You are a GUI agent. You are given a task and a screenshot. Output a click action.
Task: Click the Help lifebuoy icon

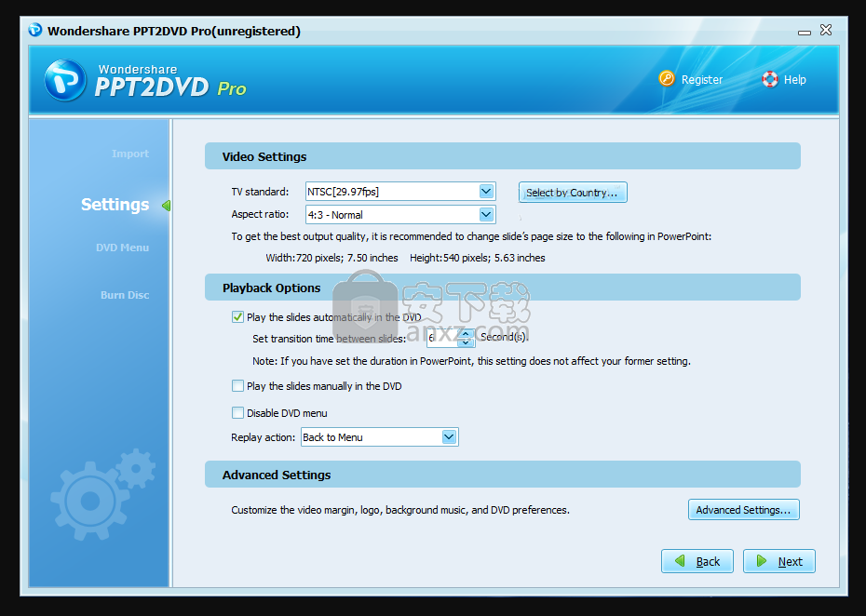[x=769, y=79]
